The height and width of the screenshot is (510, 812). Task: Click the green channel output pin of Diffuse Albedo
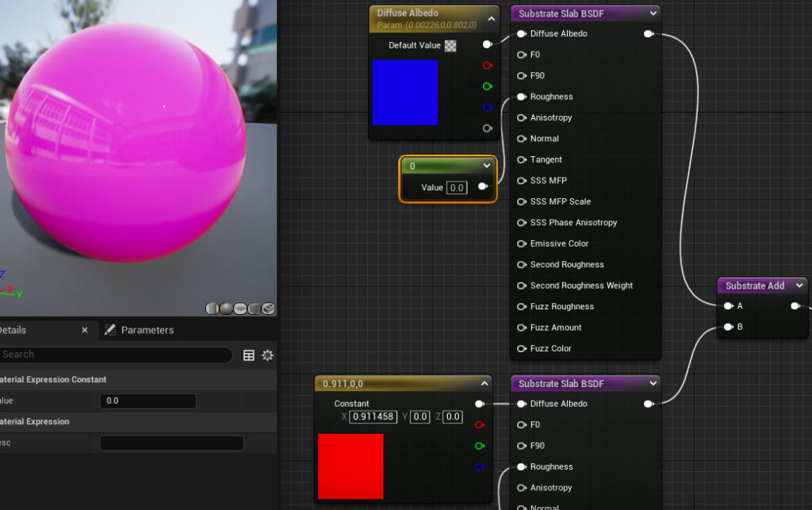click(x=487, y=86)
